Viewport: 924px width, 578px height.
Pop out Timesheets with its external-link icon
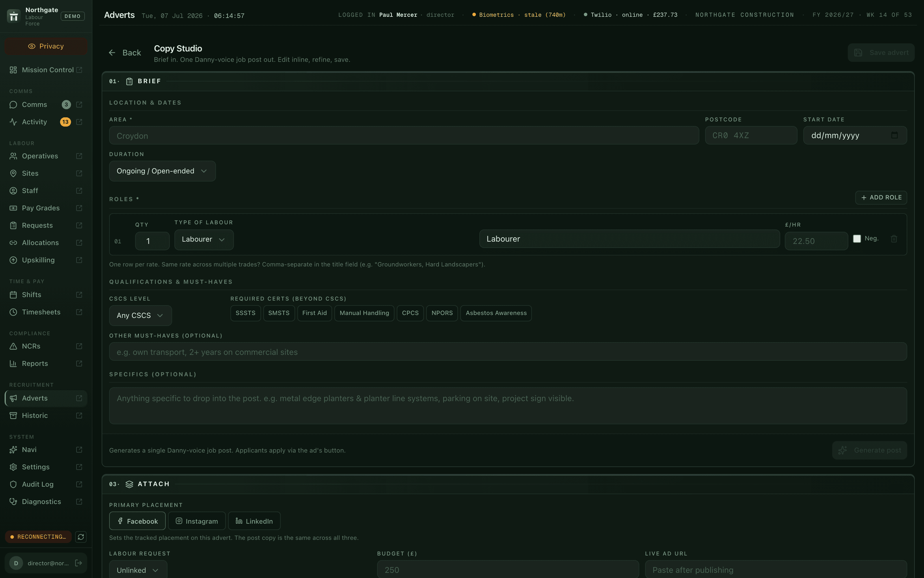[79, 312]
